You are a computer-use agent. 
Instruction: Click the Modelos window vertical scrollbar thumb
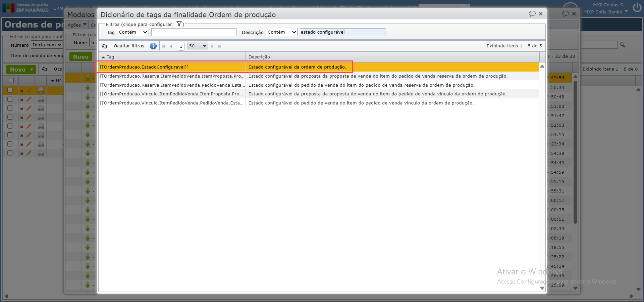(x=575, y=152)
